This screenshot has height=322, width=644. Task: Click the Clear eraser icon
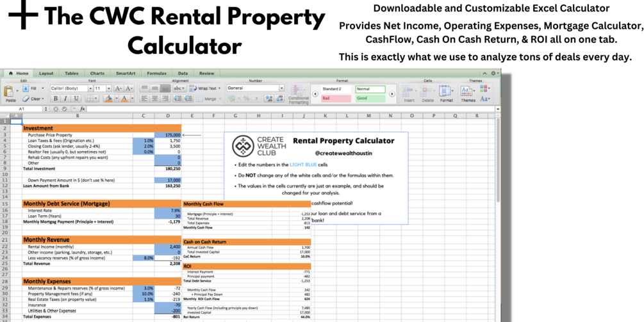26,99
